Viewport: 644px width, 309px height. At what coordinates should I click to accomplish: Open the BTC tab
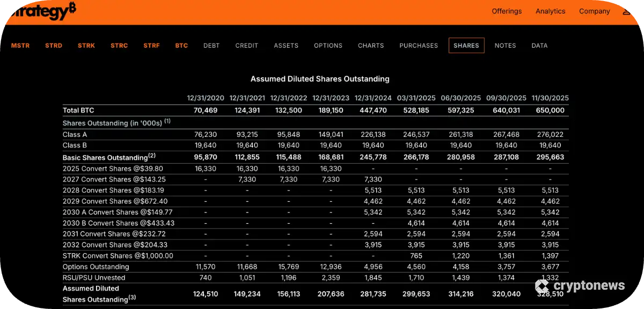click(181, 46)
